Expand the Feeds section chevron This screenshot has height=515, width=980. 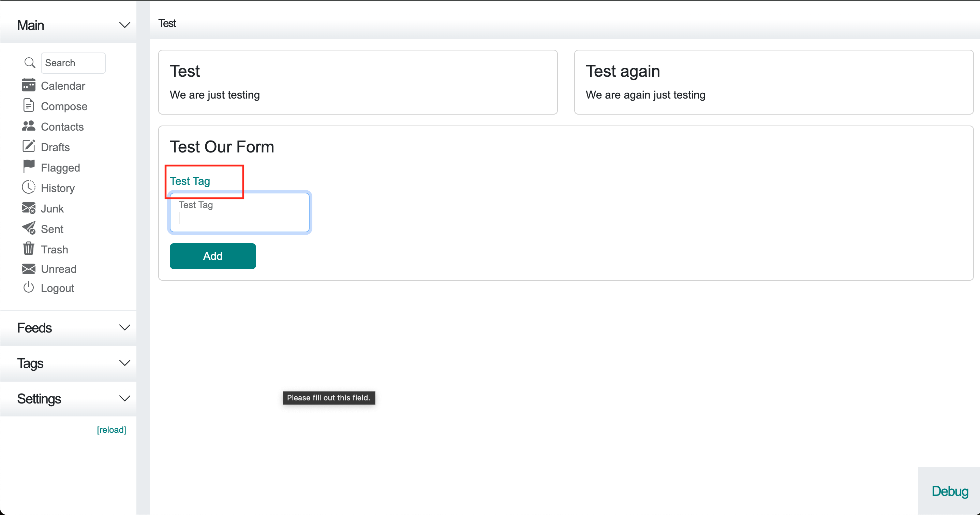coord(124,327)
